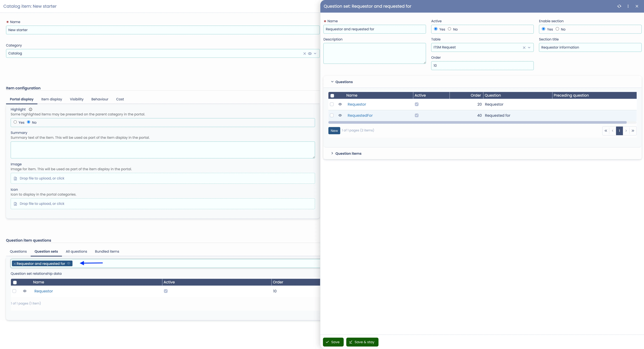Focus the question set Name field
The image size is (644, 349).
tap(374, 29)
